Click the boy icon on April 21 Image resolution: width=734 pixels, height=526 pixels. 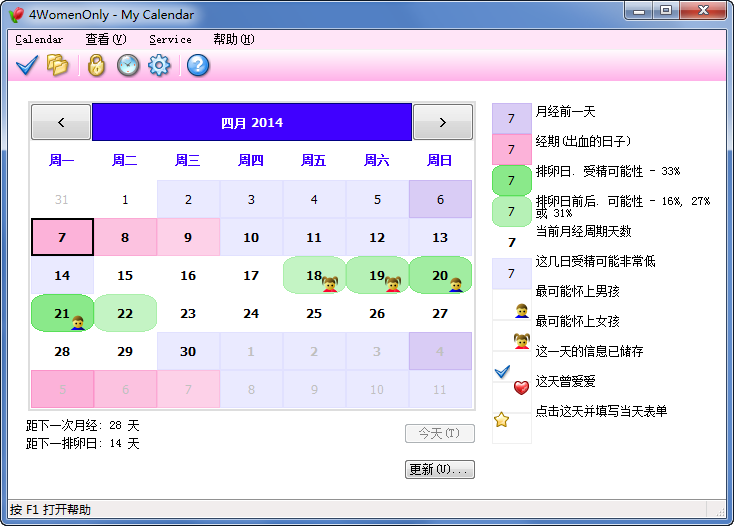pos(78,322)
